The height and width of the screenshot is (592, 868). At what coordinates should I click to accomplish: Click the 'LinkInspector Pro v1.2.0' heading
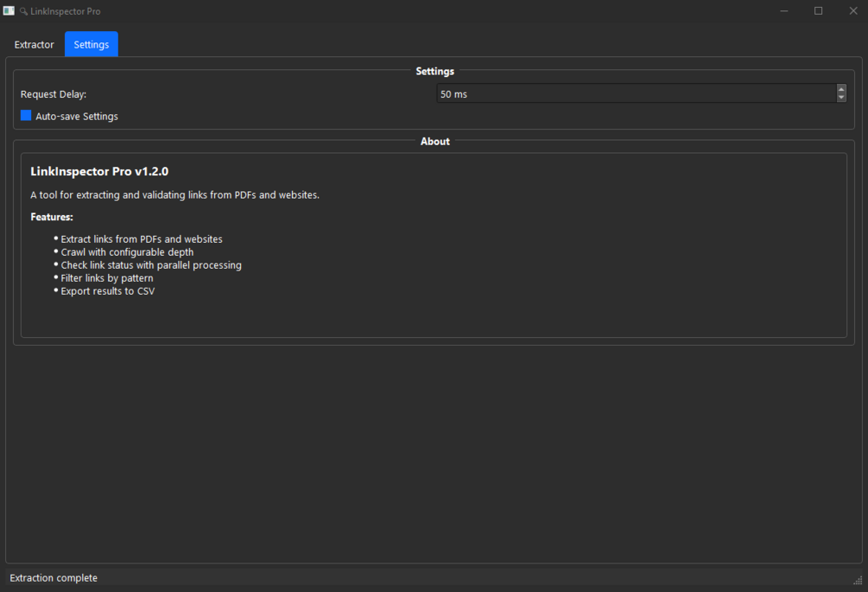[99, 172]
